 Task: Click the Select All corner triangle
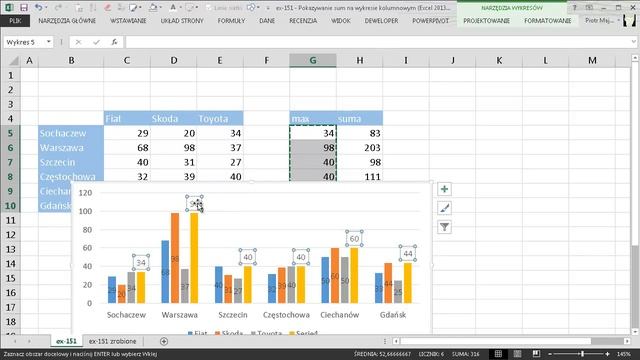(13, 61)
